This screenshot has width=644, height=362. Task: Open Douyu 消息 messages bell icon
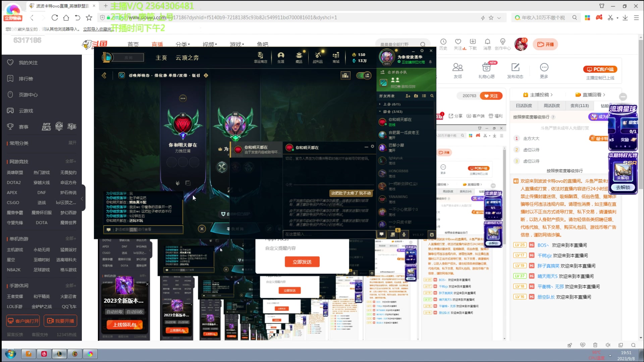pyautogui.click(x=487, y=44)
